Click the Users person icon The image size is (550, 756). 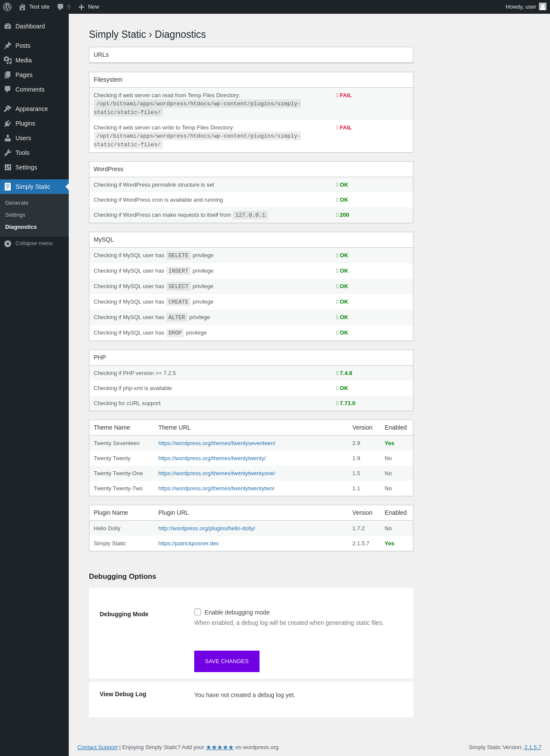[8, 138]
